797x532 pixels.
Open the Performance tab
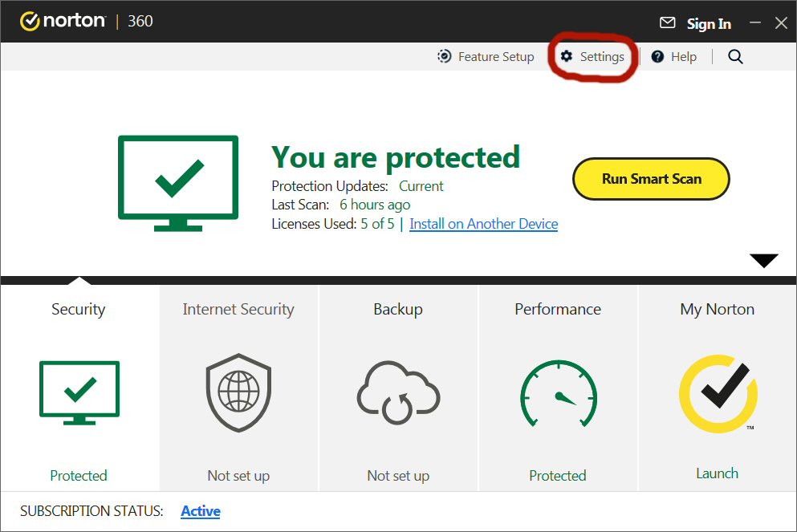[558, 388]
